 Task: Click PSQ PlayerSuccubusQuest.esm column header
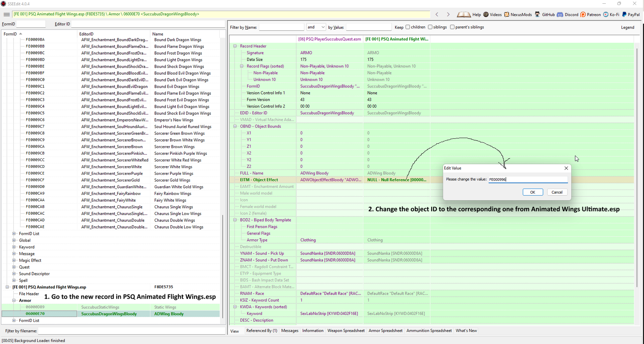330,39
